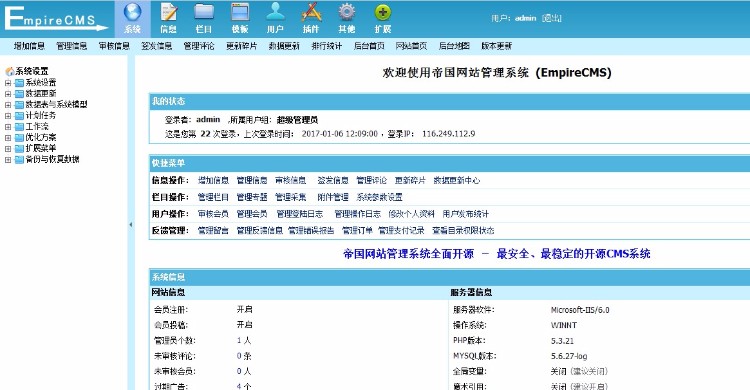The height and width of the screenshot is (390, 750).
Task: Click 管理登陆日志 quick menu link
Action: [300, 214]
